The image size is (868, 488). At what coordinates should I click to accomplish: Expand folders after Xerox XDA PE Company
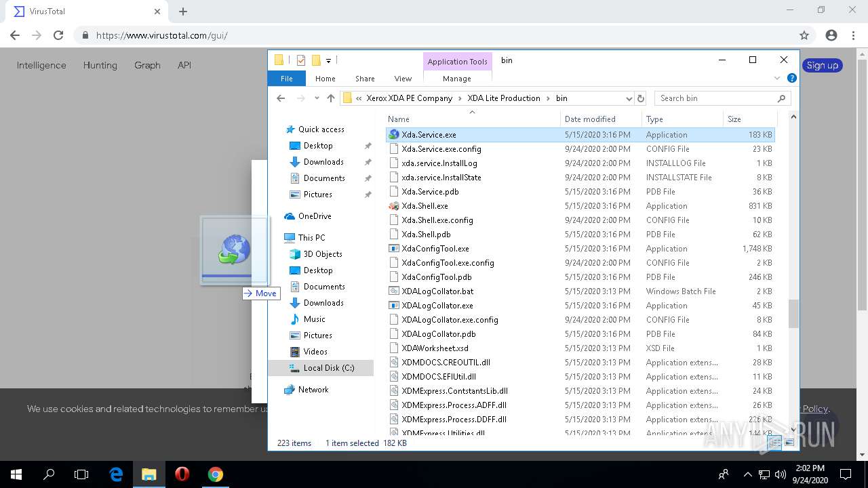point(460,98)
